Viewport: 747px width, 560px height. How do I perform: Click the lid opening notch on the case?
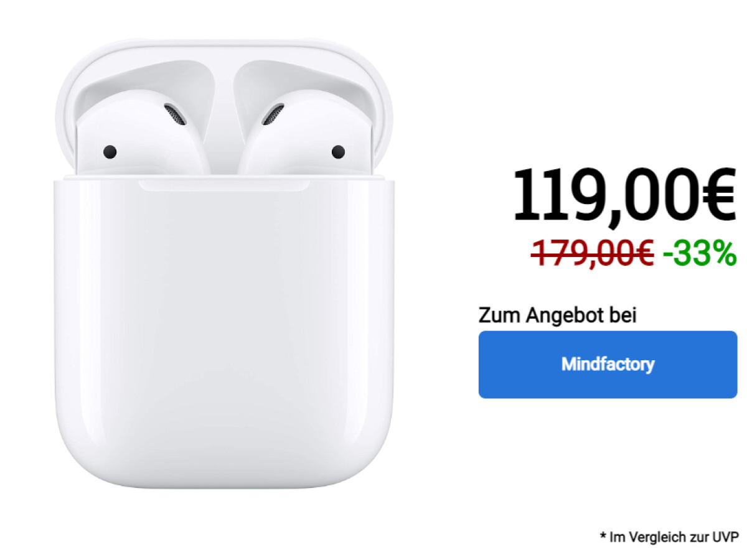pyautogui.click(x=223, y=185)
